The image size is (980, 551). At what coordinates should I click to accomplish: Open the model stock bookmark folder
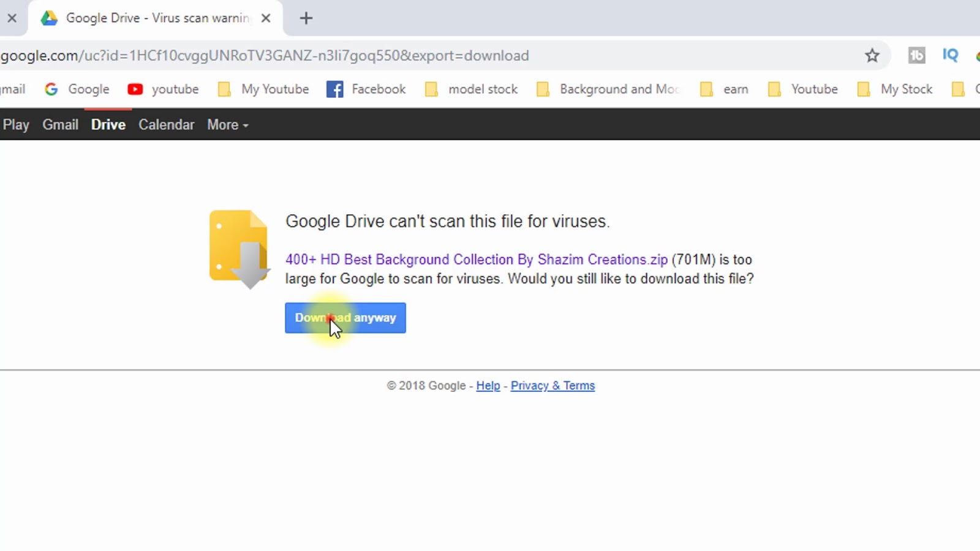[x=471, y=89]
